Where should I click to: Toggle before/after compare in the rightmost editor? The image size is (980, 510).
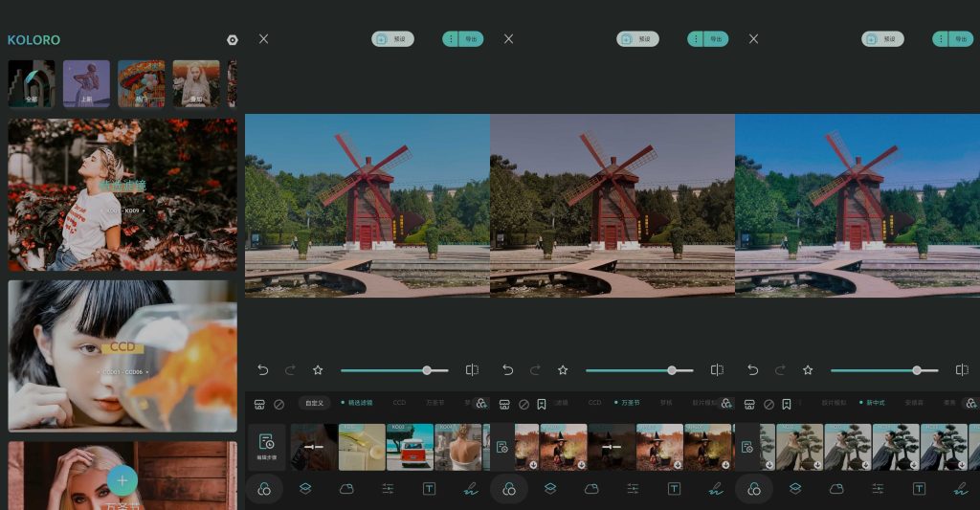point(962,370)
